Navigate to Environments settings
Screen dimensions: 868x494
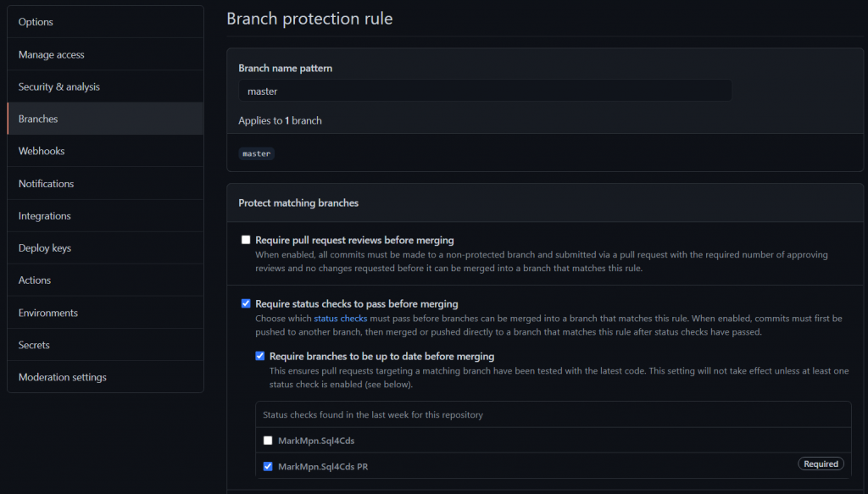48,313
